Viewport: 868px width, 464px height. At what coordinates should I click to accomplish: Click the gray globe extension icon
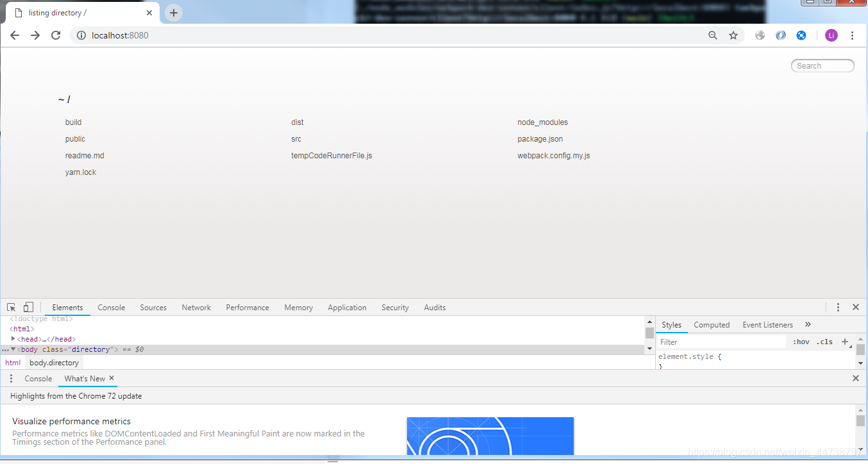[x=760, y=35]
